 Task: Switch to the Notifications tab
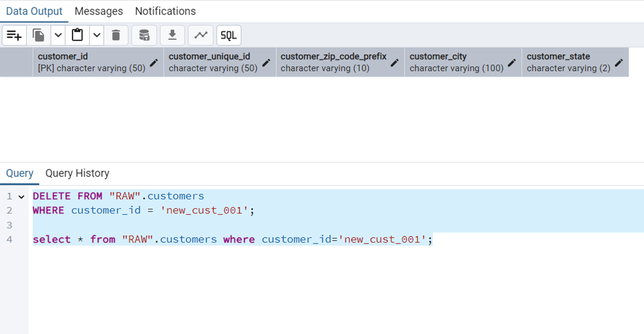pos(165,11)
